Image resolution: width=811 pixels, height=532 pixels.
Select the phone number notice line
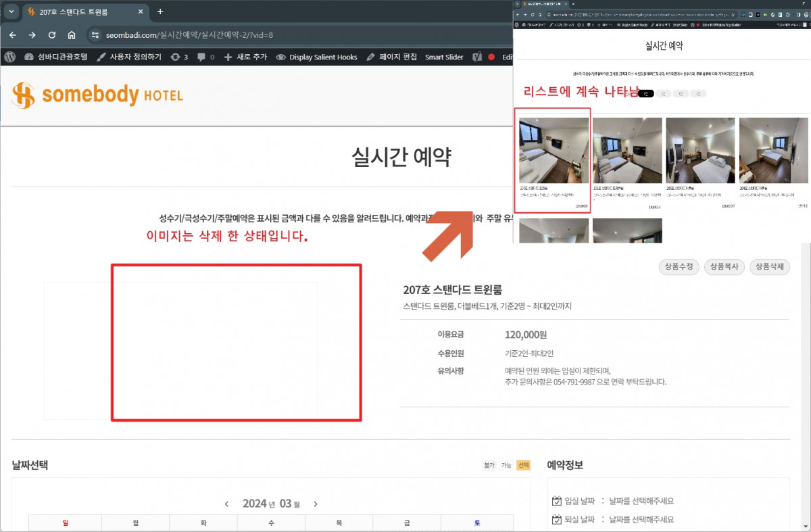585,381
